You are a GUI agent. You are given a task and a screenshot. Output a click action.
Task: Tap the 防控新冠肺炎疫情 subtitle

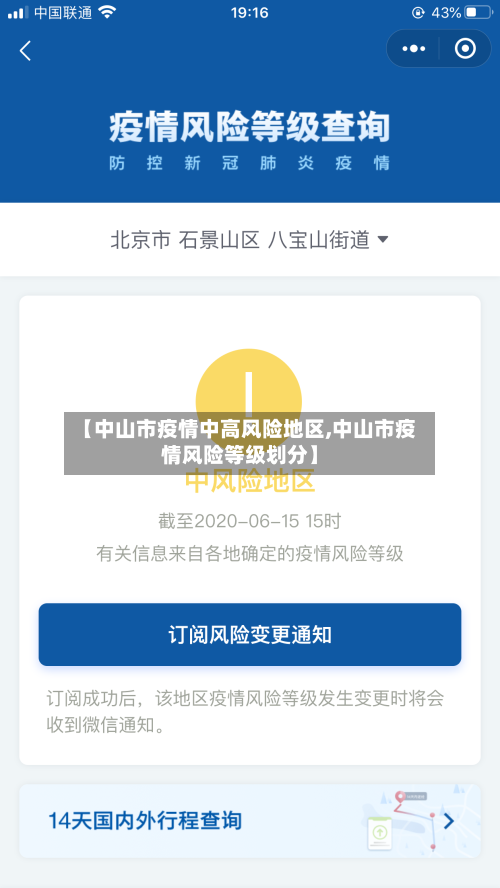pos(250,164)
